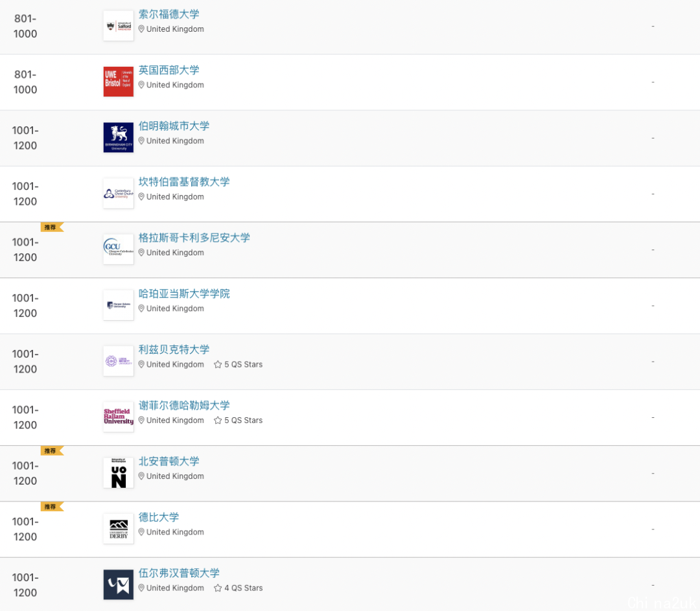Click the Canterbury Christ Church logo

click(119, 194)
